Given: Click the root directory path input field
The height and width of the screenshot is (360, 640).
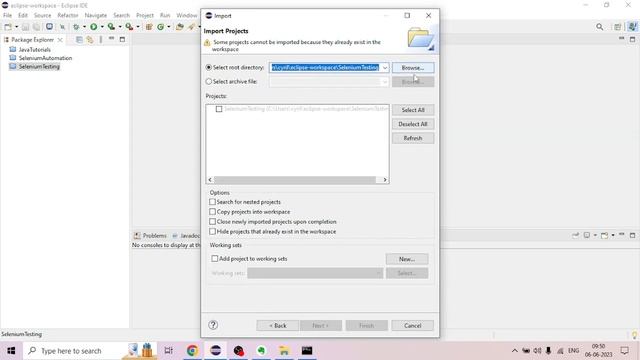Looking at the screenshot, I should point(325,68).
